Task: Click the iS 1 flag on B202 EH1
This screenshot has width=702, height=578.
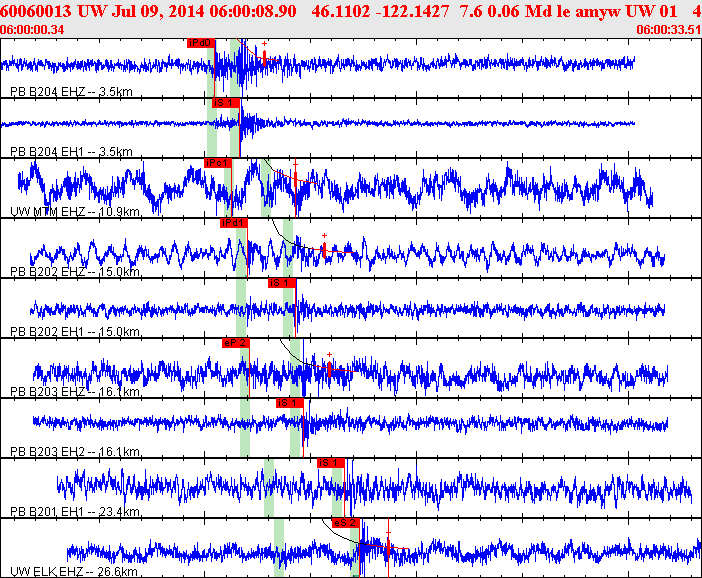Action: 282,283
